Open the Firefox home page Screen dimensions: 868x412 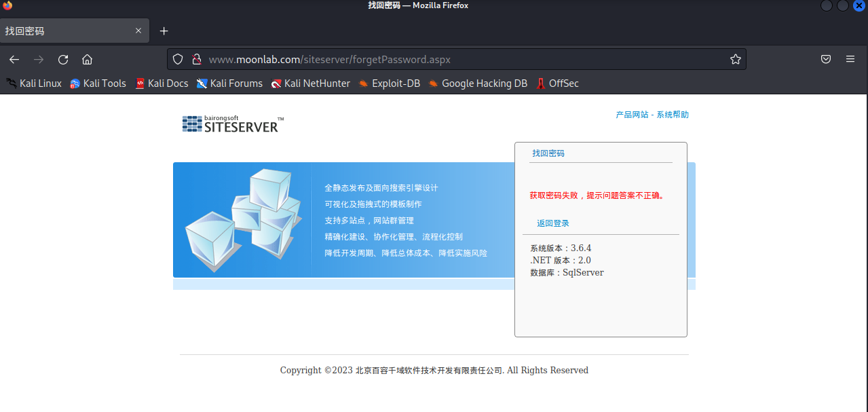87,59
